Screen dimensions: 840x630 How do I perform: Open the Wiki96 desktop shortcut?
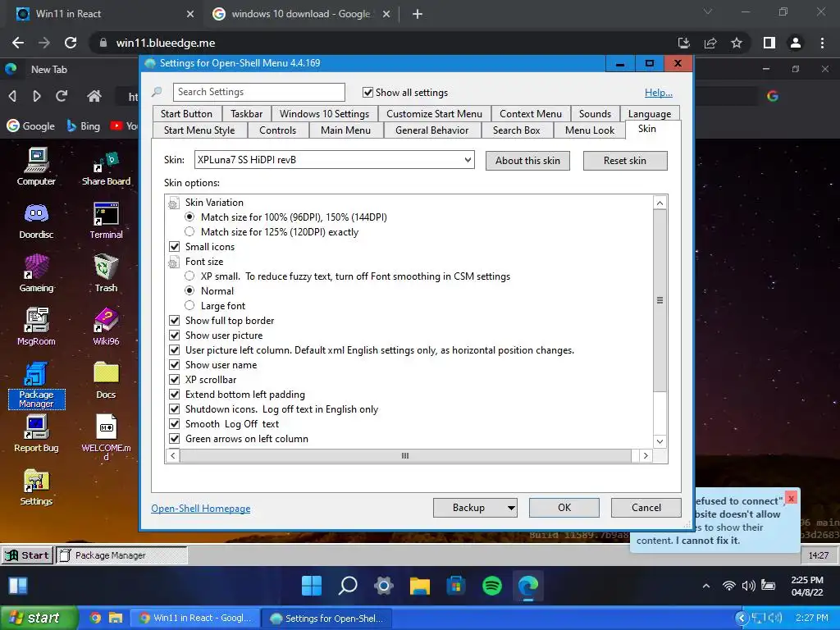pos(106,326)
